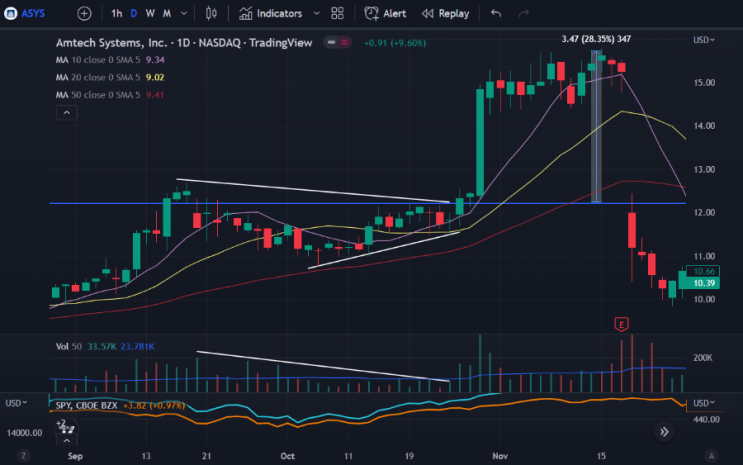Redo the chart action
Viewport: 743px width, 465px height.
pos(524,13)
